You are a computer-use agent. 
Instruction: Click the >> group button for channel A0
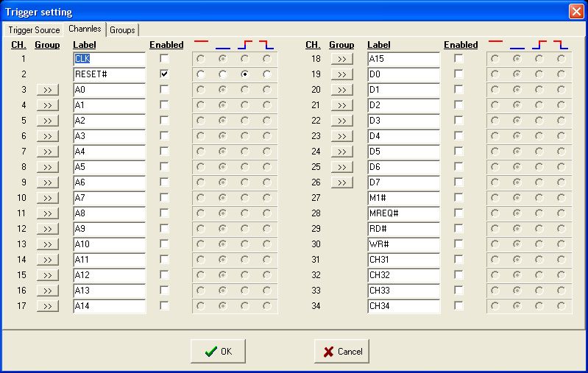[47, 90]
